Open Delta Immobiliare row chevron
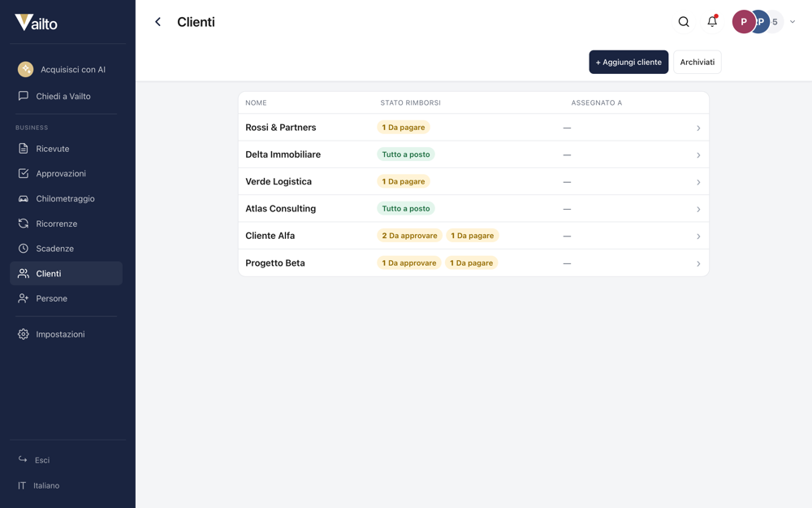The height and width of the screenshot is (508, 812). [698, 155]
